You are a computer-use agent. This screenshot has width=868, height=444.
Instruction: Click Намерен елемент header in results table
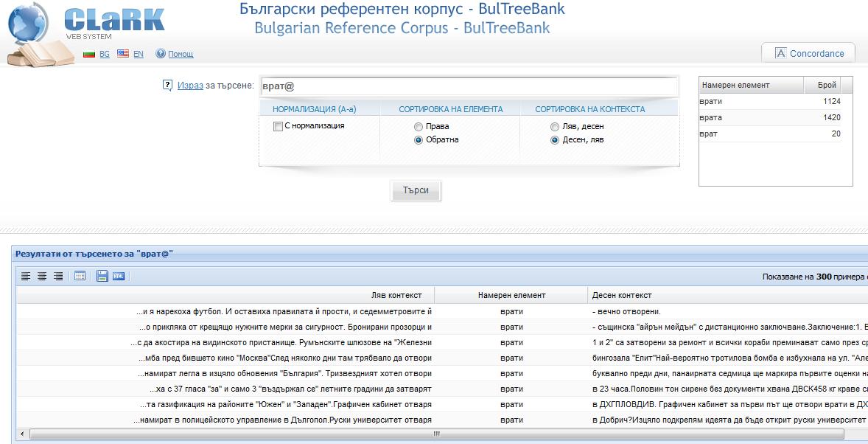[x=511, y=296]
